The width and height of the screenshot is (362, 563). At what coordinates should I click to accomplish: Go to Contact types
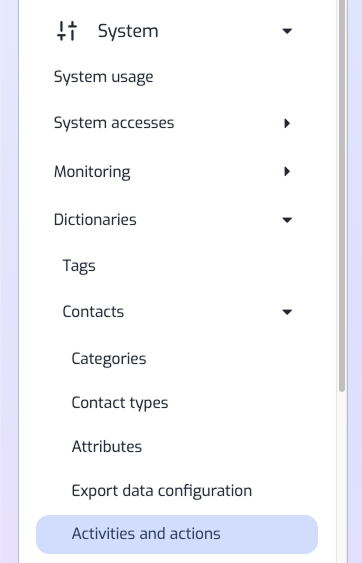point(120,403)
